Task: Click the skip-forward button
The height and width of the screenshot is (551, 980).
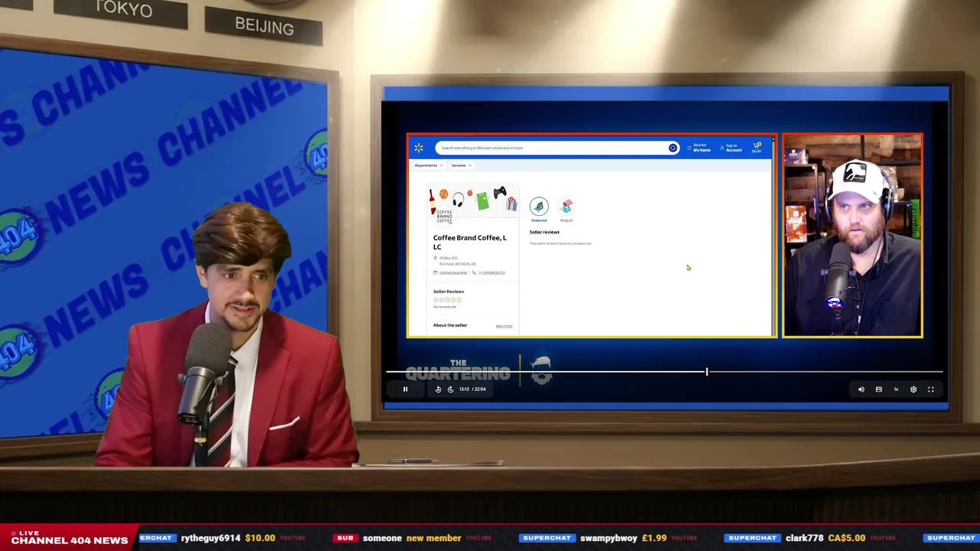Action: (x=450, y=390)
